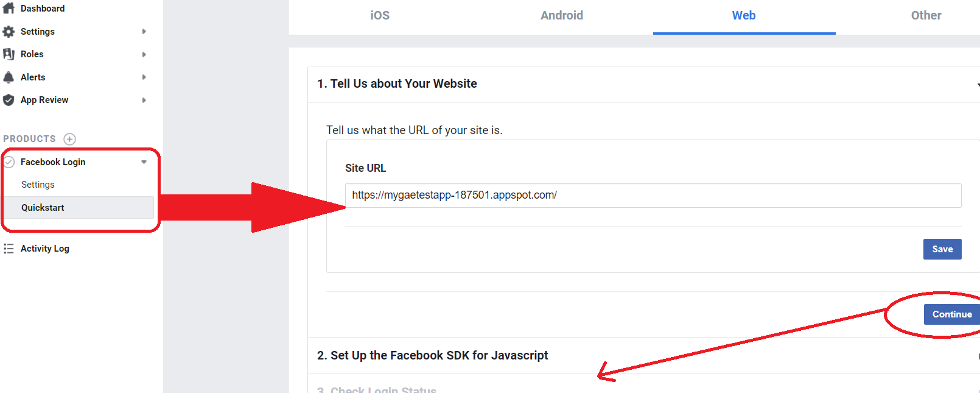This screenshot has width=980, height=393.
Task: Click the Alerts bell icon
Action: 9,77
